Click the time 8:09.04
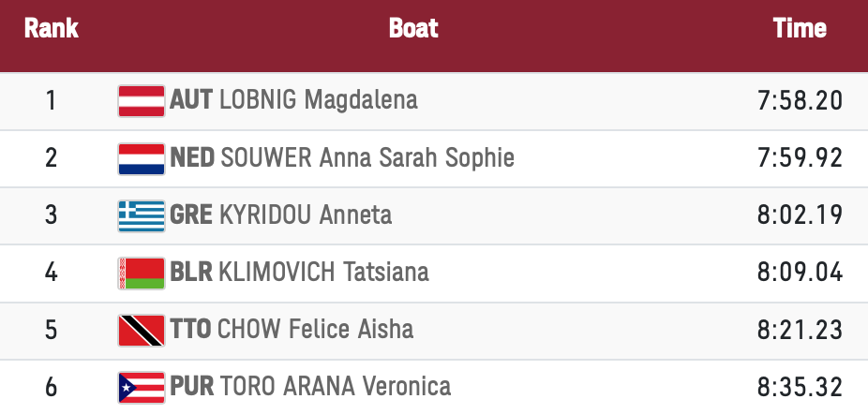This screenshot has height=414, width=868. (x=800, y=273)
